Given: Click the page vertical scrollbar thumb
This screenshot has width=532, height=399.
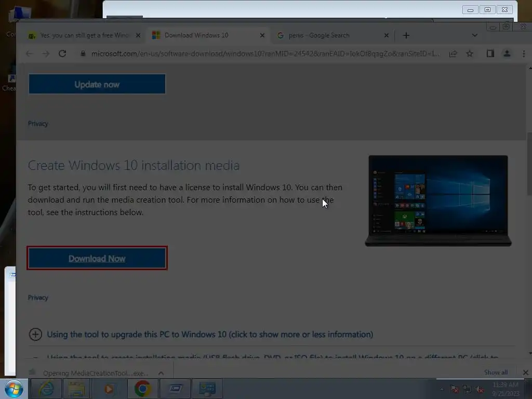Looking at the screenshot, I should [529, 164].
